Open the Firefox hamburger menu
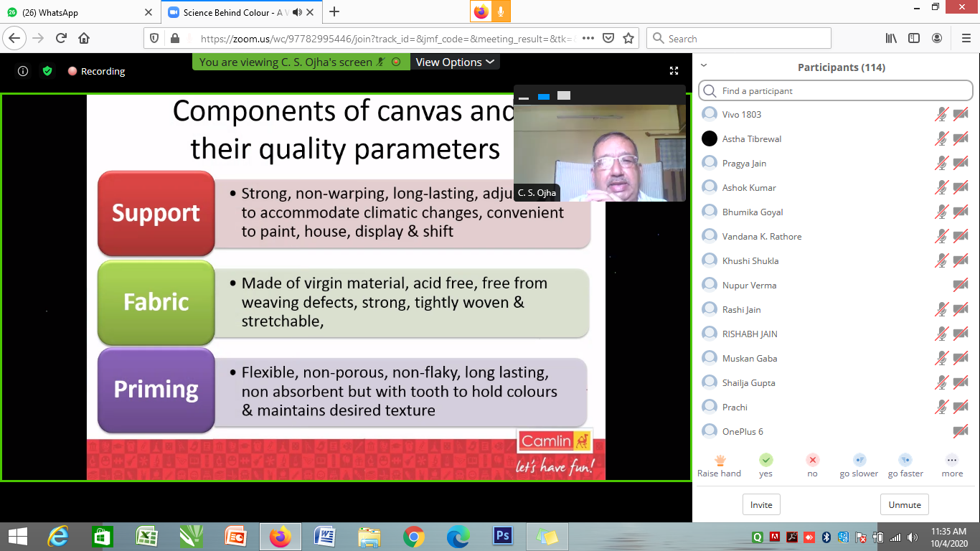 tap(966, 39)
